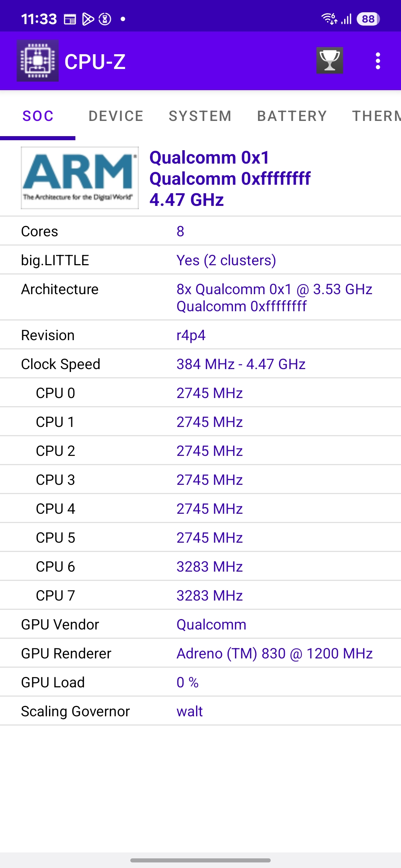Viewport: 401px width, 868px height.
Task: Tap the ARM architecture logo
Action: [x=79, y=178]
